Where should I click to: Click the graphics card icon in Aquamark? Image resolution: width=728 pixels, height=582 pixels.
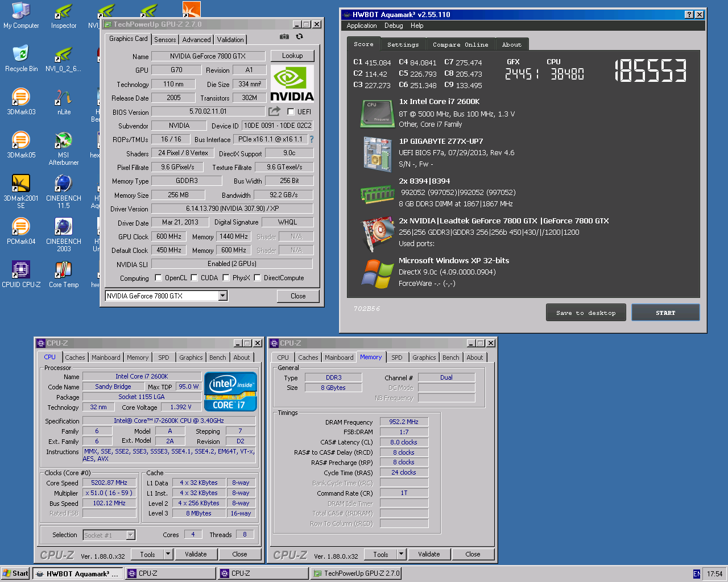(x=377, y=233)
